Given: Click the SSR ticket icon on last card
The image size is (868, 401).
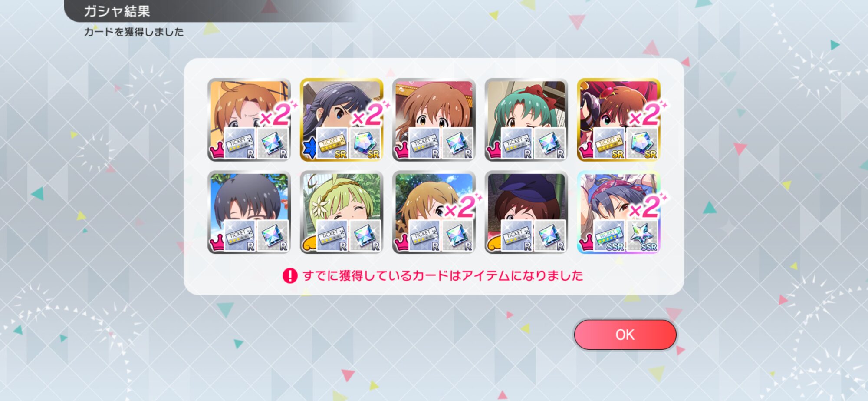Looking at the screenshot, I should coord(609,236).
